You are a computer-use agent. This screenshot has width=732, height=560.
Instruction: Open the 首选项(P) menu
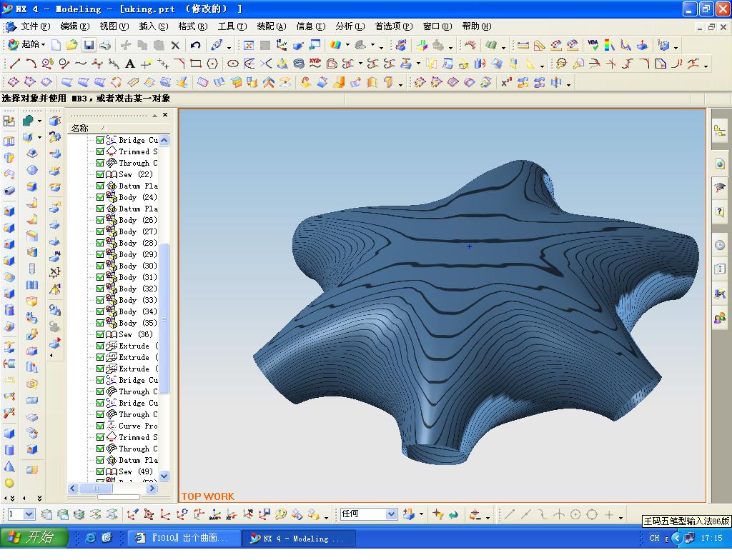[x=394, y=26]
